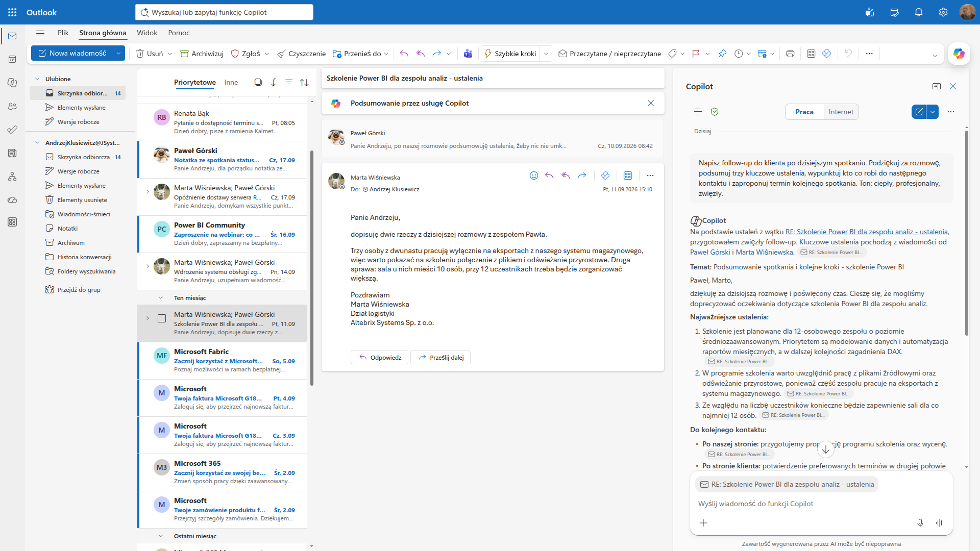Select the Priorytetowe inbox tab
The width and height of the screenshot is (980, 551).
[x=195, y=82]
